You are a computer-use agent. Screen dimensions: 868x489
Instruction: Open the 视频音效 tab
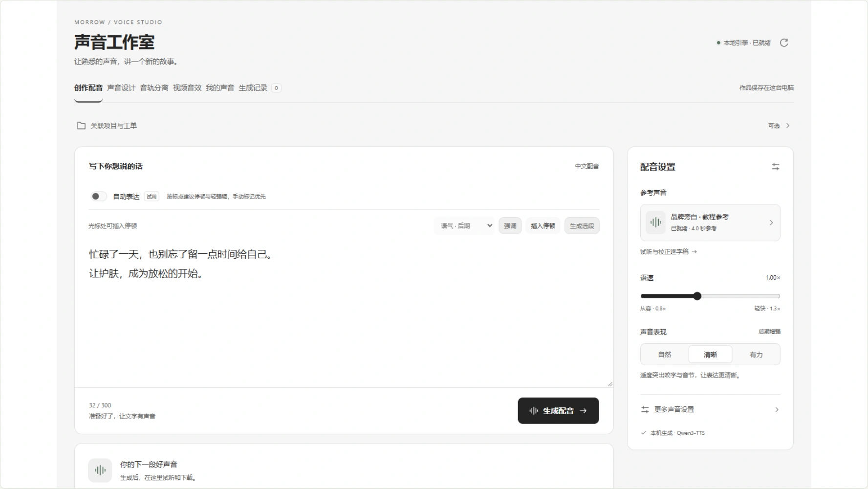point(187,88)
